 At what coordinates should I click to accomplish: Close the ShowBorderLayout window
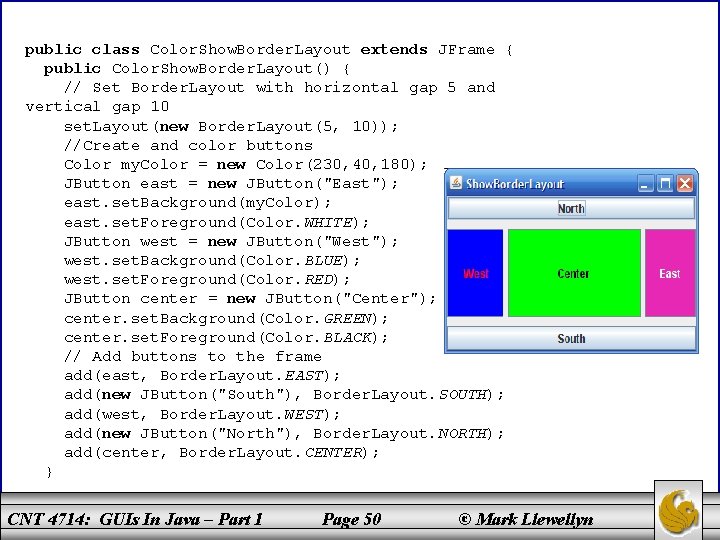coord(685,184)
